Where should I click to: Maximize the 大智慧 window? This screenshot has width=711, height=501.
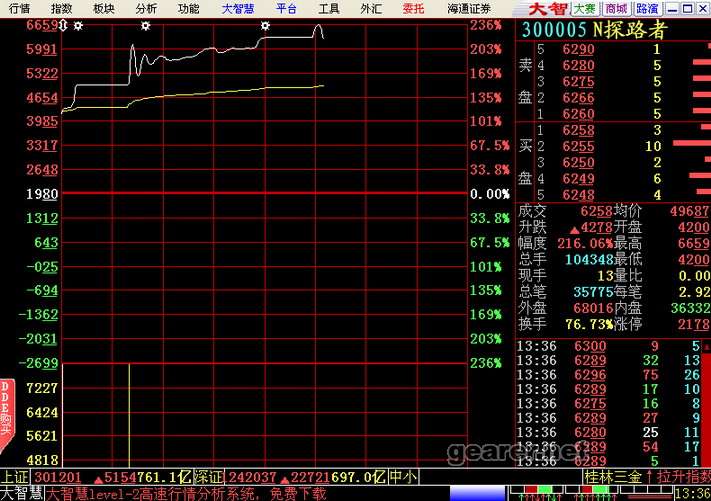point(688,9)
